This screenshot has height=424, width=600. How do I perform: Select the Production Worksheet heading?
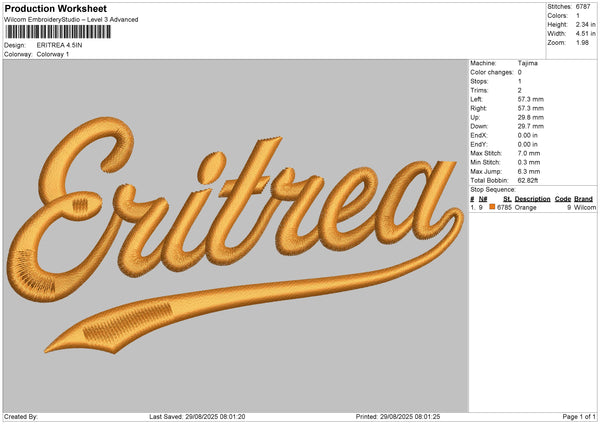click(56, 9)
